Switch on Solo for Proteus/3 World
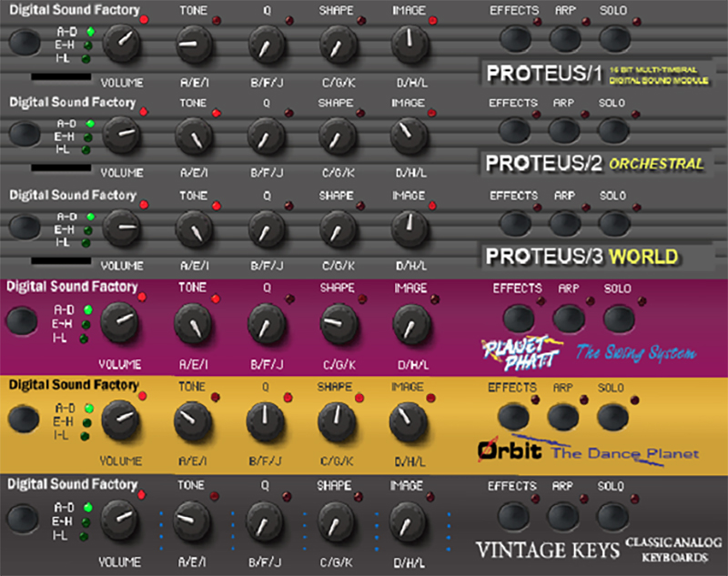 coord(615,223)
